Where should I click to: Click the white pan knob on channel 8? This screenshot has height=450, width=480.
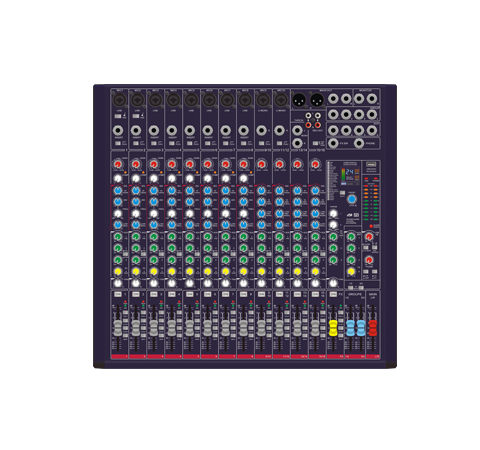(x=244, y=283)
